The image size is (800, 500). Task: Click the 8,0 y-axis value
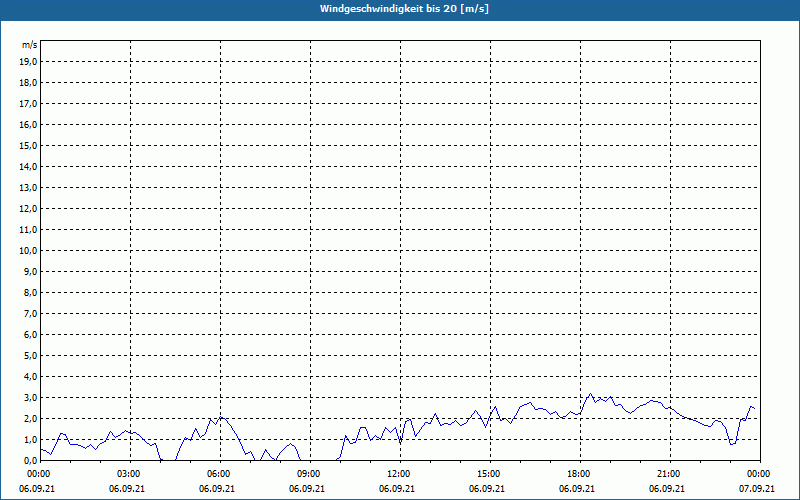(31, 292)
